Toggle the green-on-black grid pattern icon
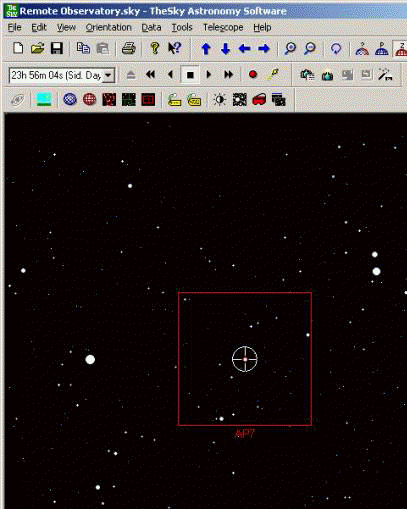Screen dimensions: 407x509 [129, 100]
